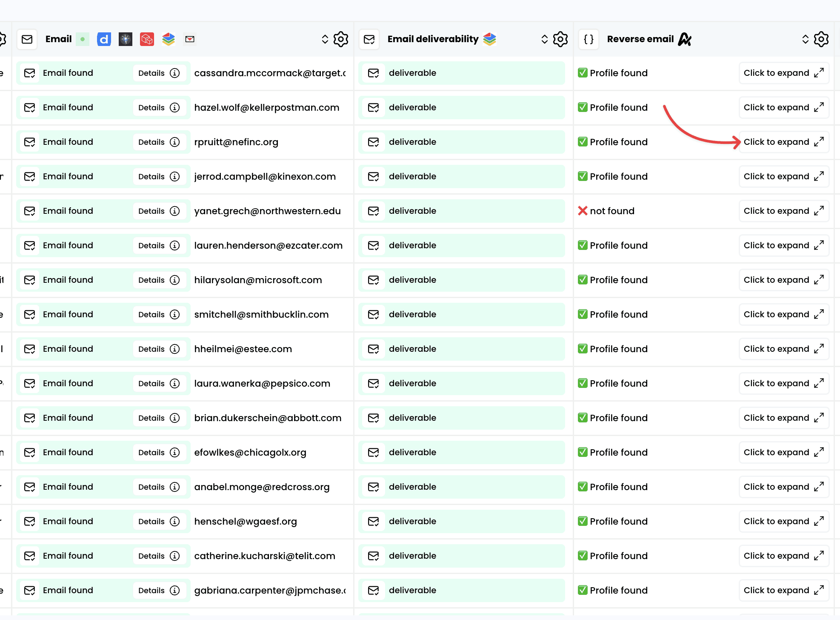Viewport: 840px width, 620px height.
Task: Open Reverse email column settings gear
Action: (x=821, y=39)
